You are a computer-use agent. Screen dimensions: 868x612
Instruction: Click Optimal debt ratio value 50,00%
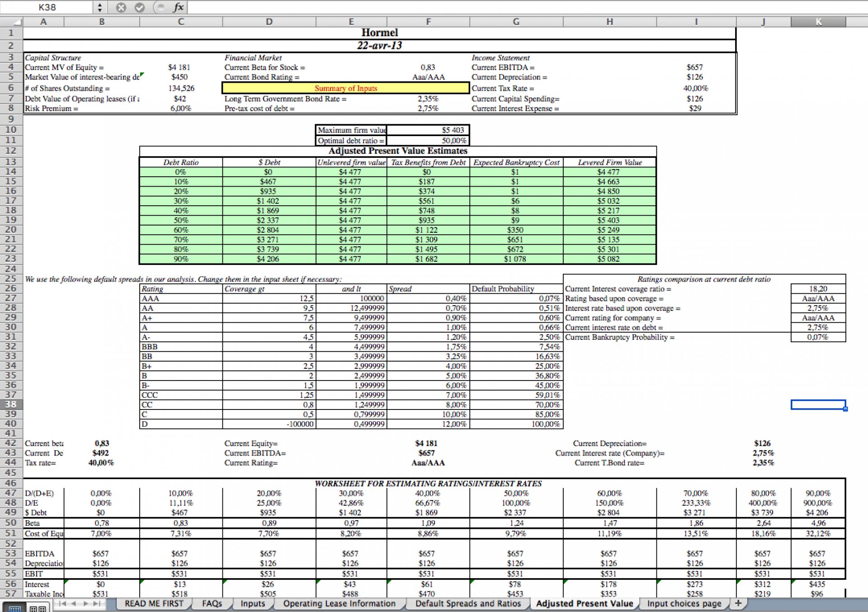click(428, 141)
